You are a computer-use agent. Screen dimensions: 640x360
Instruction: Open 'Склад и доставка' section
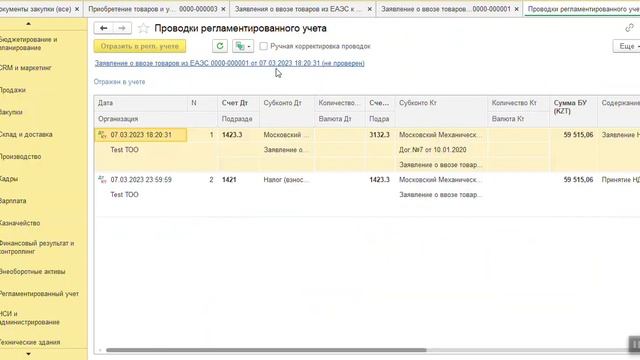coord(26,134)
